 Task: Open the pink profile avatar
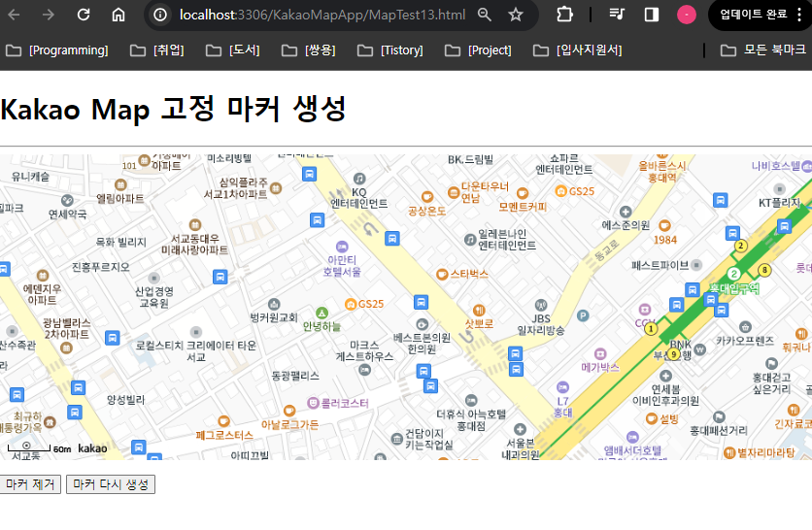tap(687, 15)
